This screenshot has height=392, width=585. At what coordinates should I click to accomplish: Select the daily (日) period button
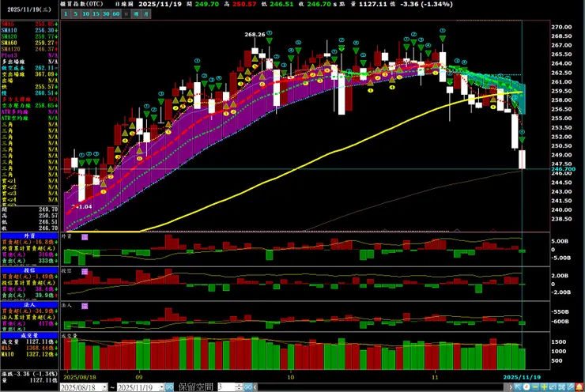pyautogui.click(x=126, y=13)
